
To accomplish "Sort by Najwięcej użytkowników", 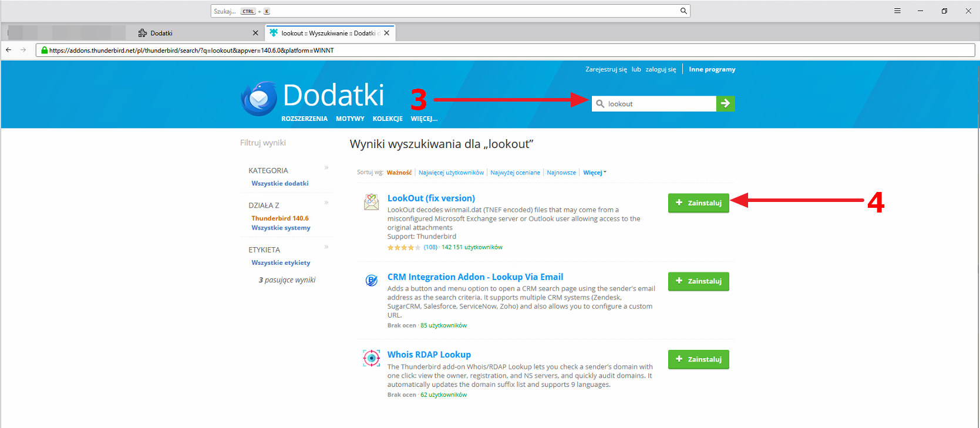I will [451, 173].
